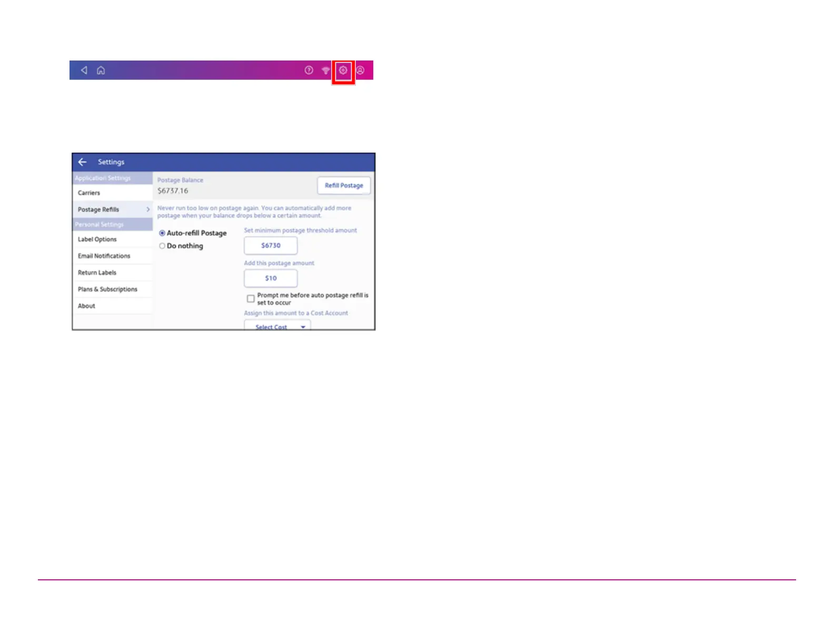Viewport: 834px width, 644px height.
Task: Open Carriers settings
Action: [x=113, y=193]
